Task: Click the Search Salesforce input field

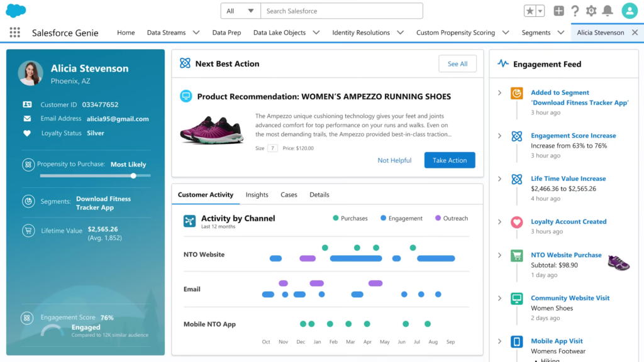Action: click(x=341, y=11)
